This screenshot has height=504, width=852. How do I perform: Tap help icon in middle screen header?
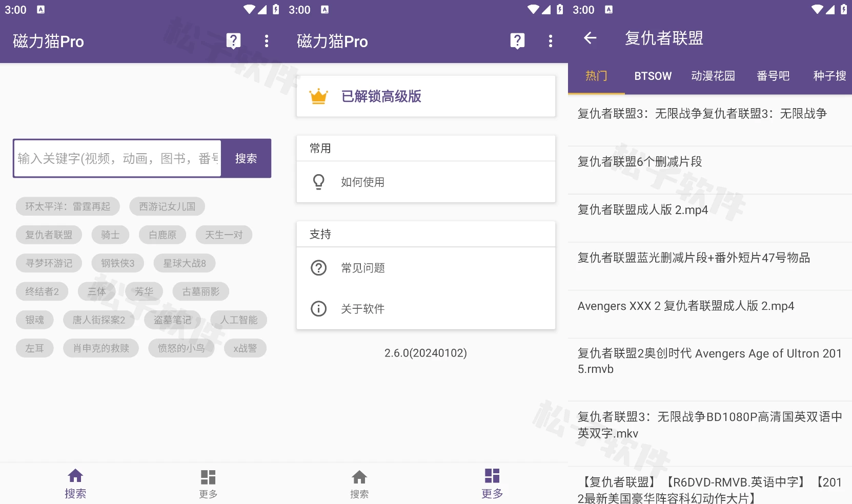(517, 41)
